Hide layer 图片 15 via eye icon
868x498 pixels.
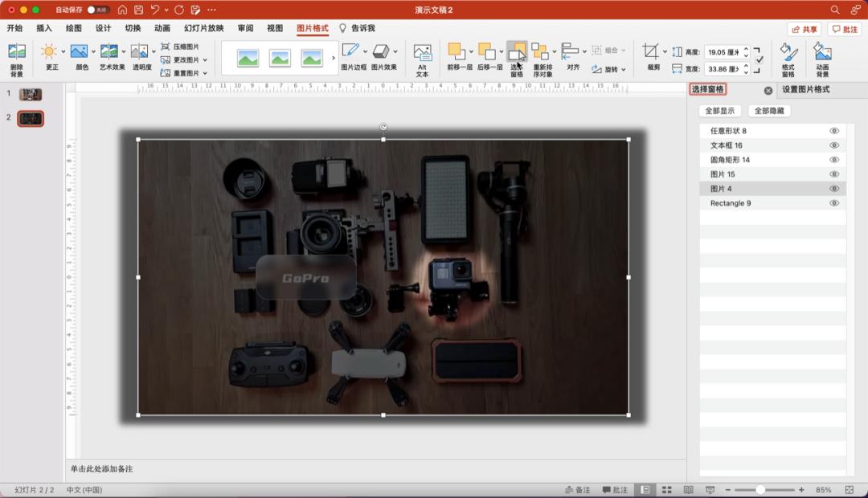click(x=834, y=174)
